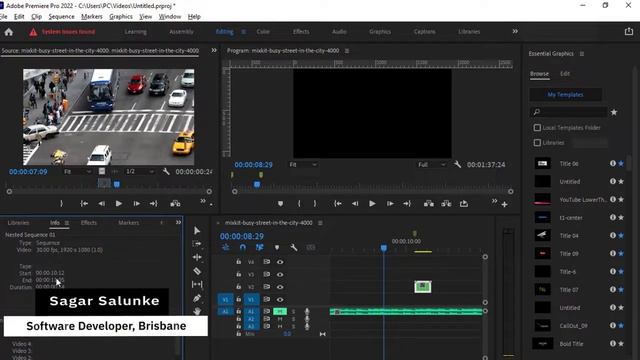Screen dimensions: 640x360
Task: Open the Graphics menu
Action: coord(121,17)
